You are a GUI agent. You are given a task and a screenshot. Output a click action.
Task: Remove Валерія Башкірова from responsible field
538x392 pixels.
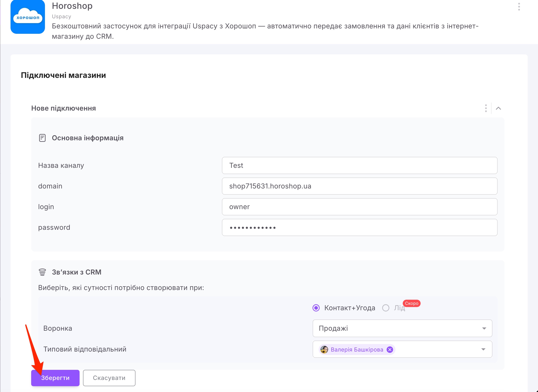[x=390, y=349]
